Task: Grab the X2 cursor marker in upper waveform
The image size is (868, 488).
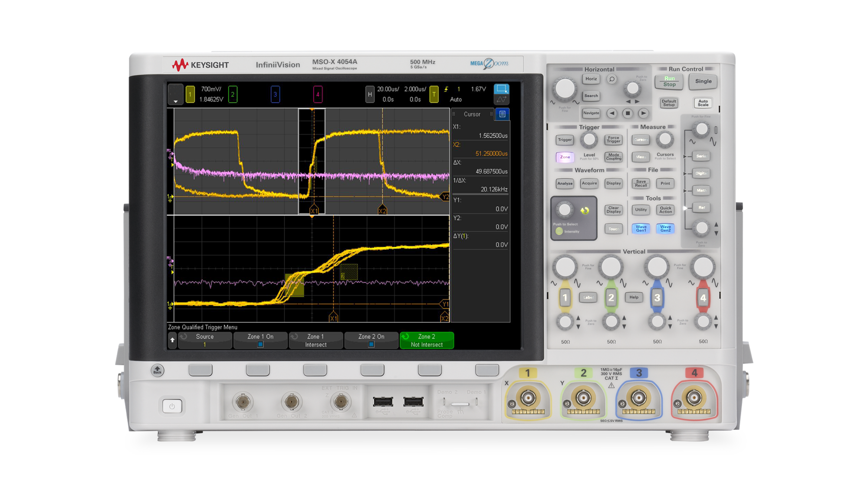Action: tap(382, 210)
